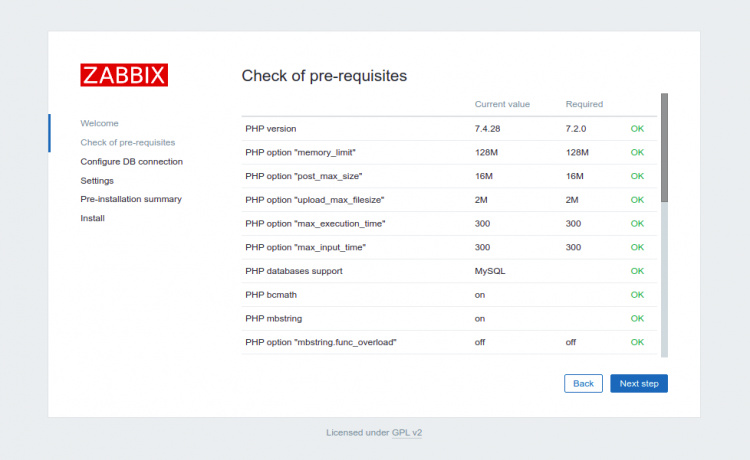The image size is (750, 460).
Task: Click MySQL value in databases support row
Action: (490, 271)
